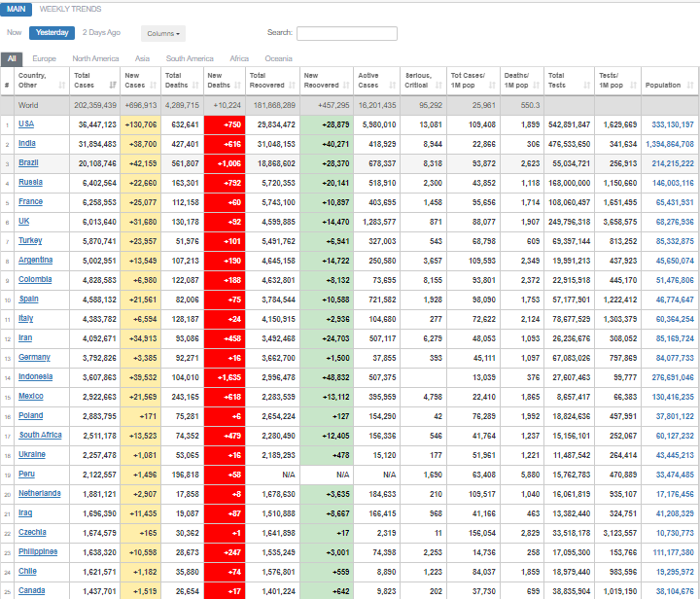The width and height of the screenshot is (700, 599).
Task: Open the South Africa country link
Action: point(40,435)
